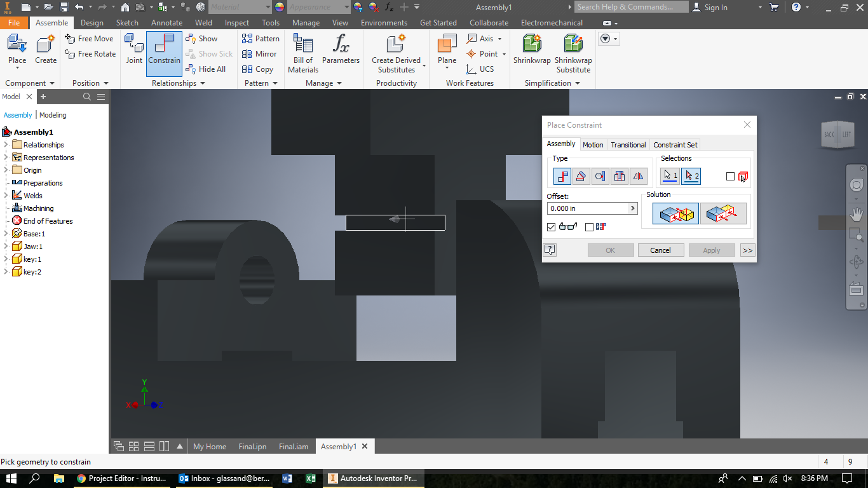This screenshot has height=488, width=868.
Task: Expand the Jaw:1 component node
Action: tap(6, 247)
